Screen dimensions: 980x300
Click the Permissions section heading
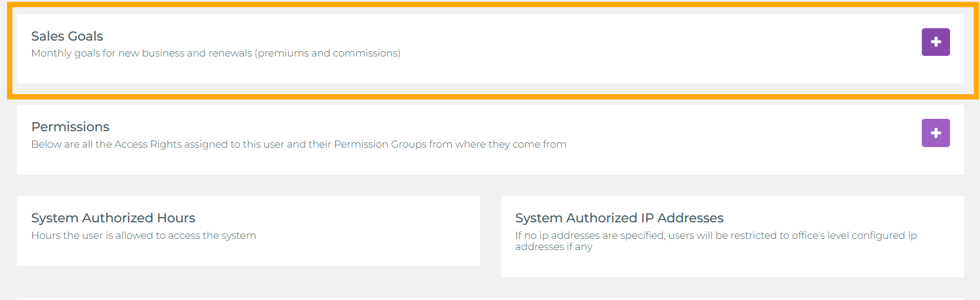click(x=71, y=127)
